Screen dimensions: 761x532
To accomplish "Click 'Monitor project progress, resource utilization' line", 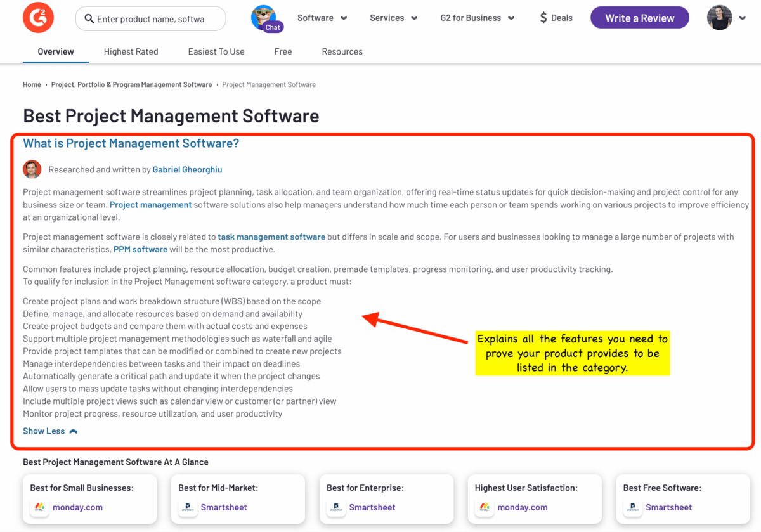I will pos(153,413).
